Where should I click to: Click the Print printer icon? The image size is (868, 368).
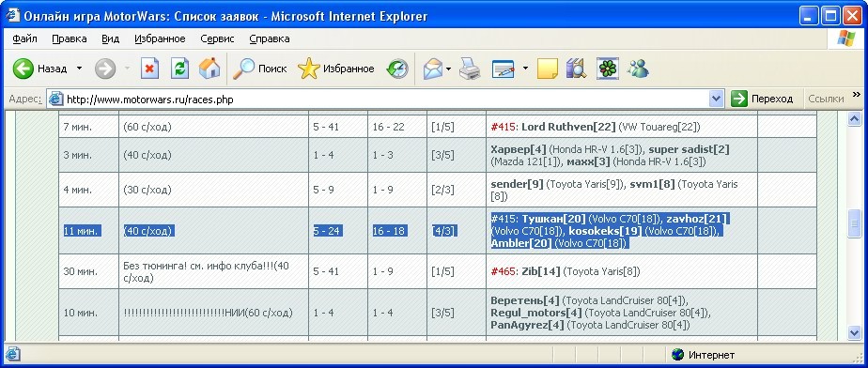tap(470, 69)
